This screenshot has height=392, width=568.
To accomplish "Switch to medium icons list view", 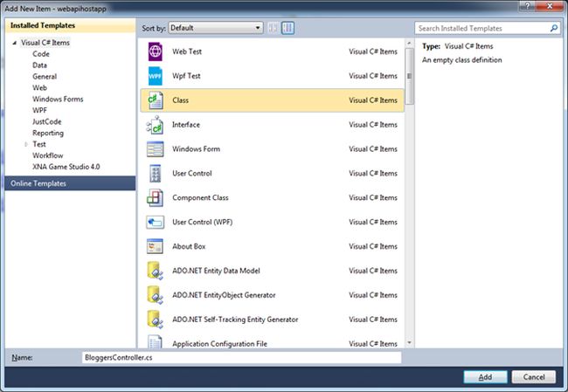I will (288, 28).
